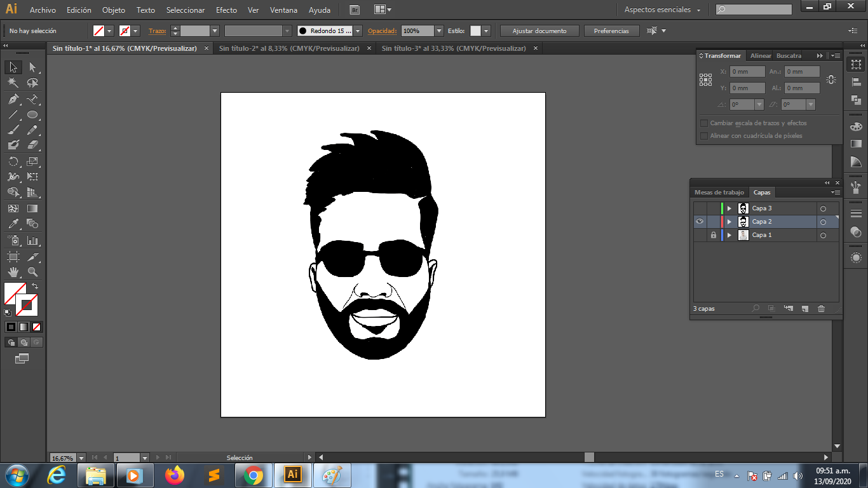The image size is (868, 488).
Task: Click the Preferencias button
Action: 611,30
